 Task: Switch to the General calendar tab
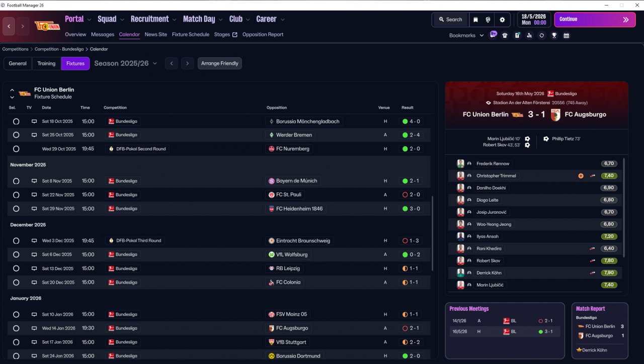point(18,63)
